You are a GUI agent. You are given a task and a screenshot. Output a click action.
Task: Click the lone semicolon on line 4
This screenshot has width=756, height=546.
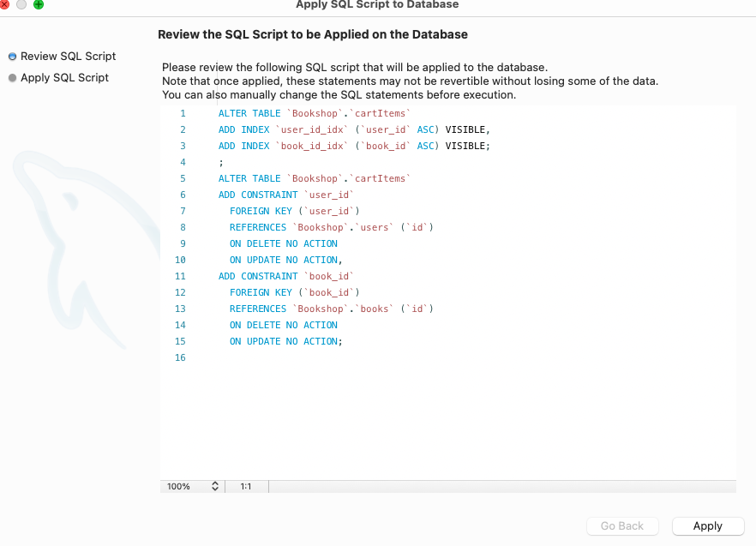[221, 163]
